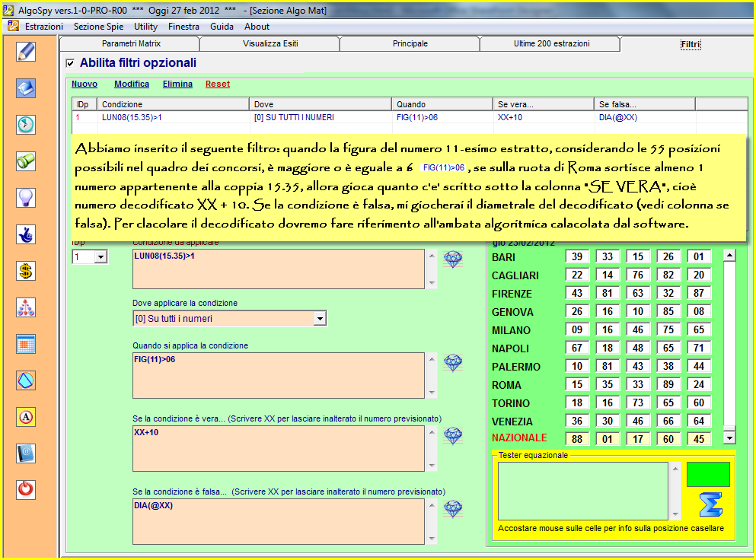Click the first NAZIONALE number cell, 88
The image size is (756, 560).
pyautogui.click(x=577, y=439)
